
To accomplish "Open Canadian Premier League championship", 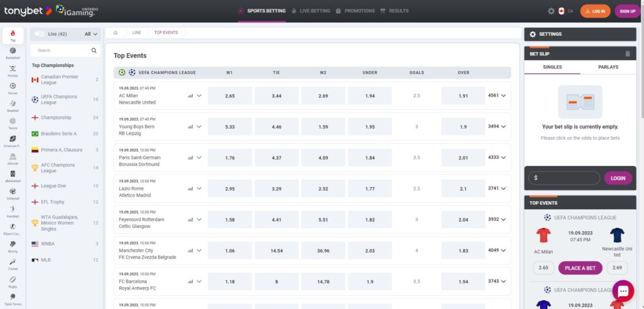I will 65,80.
